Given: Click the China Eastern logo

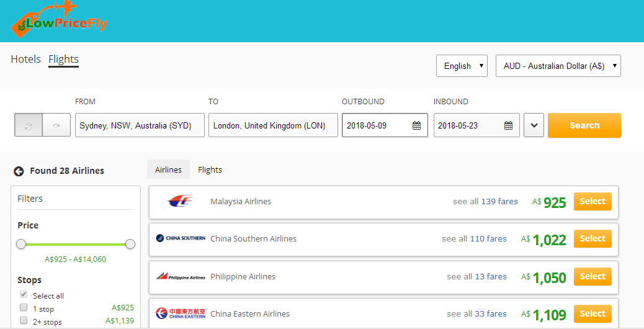Looking at the screenshot, I should pos(181,314).
